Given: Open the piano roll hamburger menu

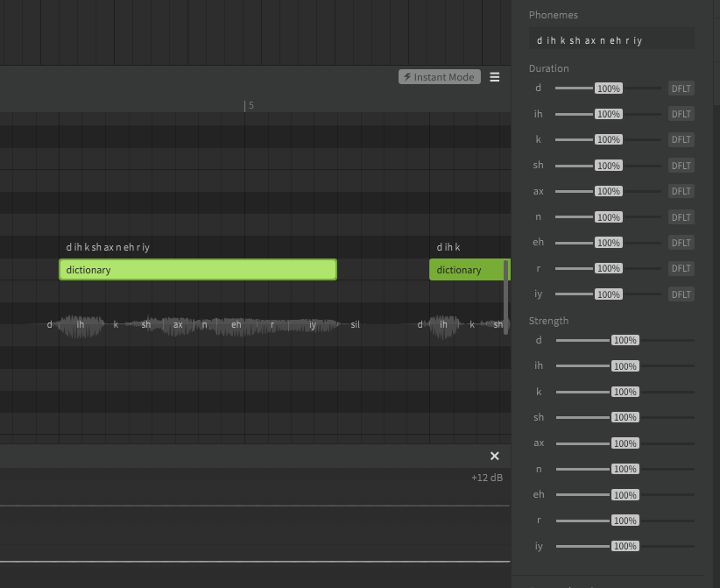Looking at the screenshot, I should 495,77.
